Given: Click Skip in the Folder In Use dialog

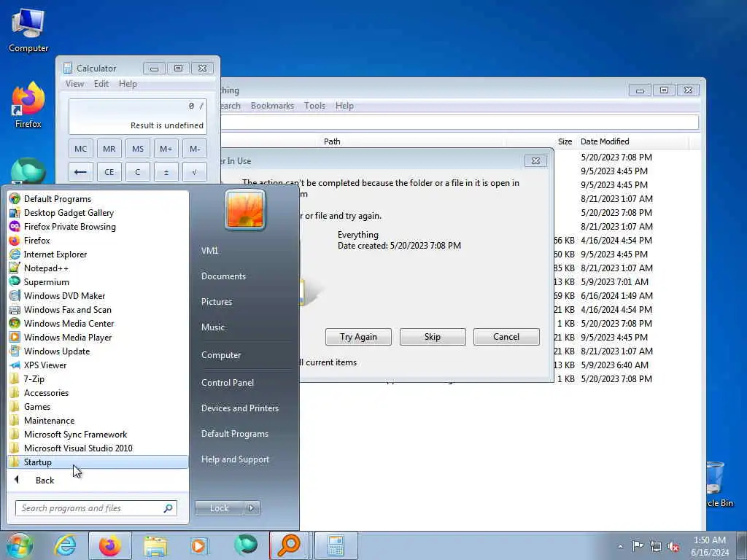Looking at the screenshot, I should click(x=433, y=337).
